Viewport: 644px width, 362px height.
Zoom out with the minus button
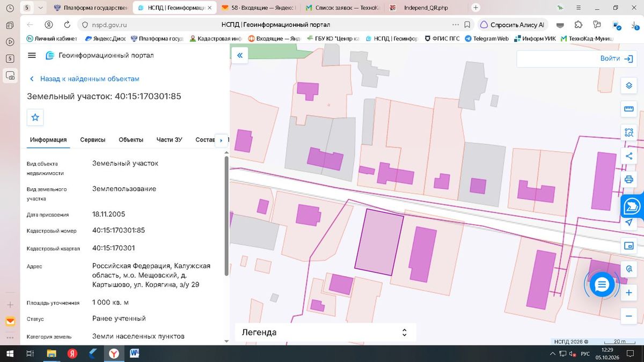628,316
